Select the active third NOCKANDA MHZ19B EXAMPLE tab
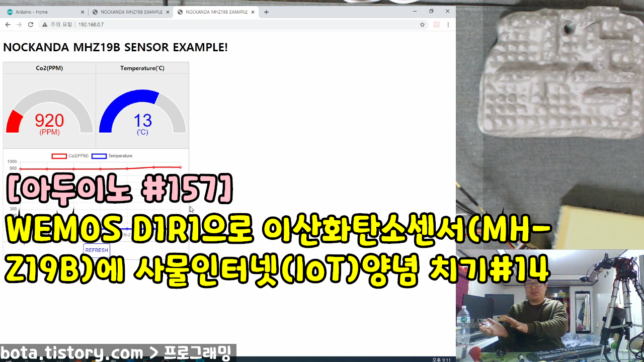This screenshot has width=644, height=362. click(215, 12)
